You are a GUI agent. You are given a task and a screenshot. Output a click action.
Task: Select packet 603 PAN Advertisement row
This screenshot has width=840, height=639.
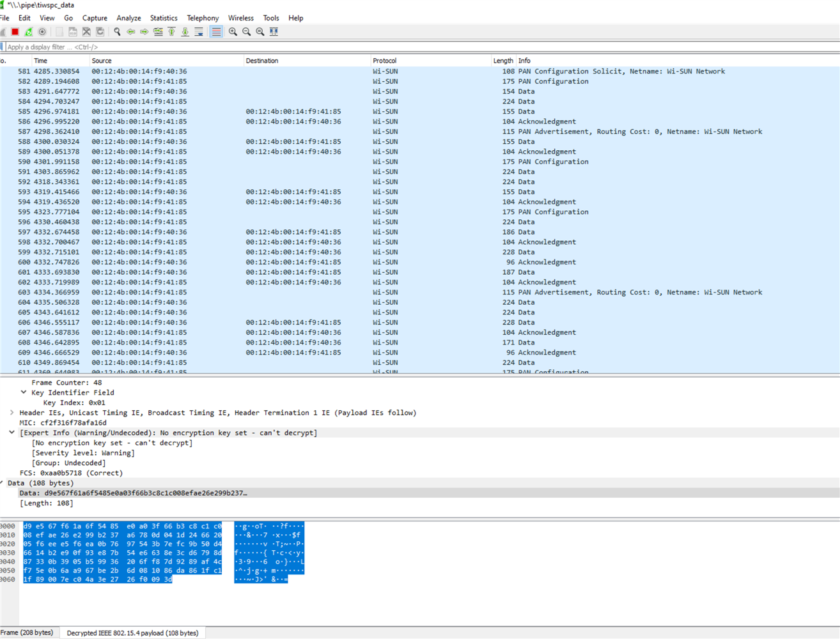(419, 292)
